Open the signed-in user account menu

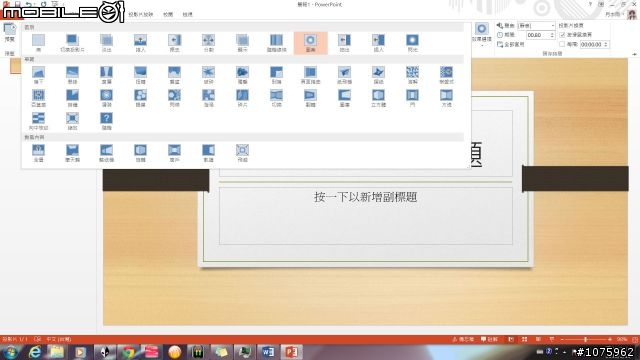[x=616, y=14]
